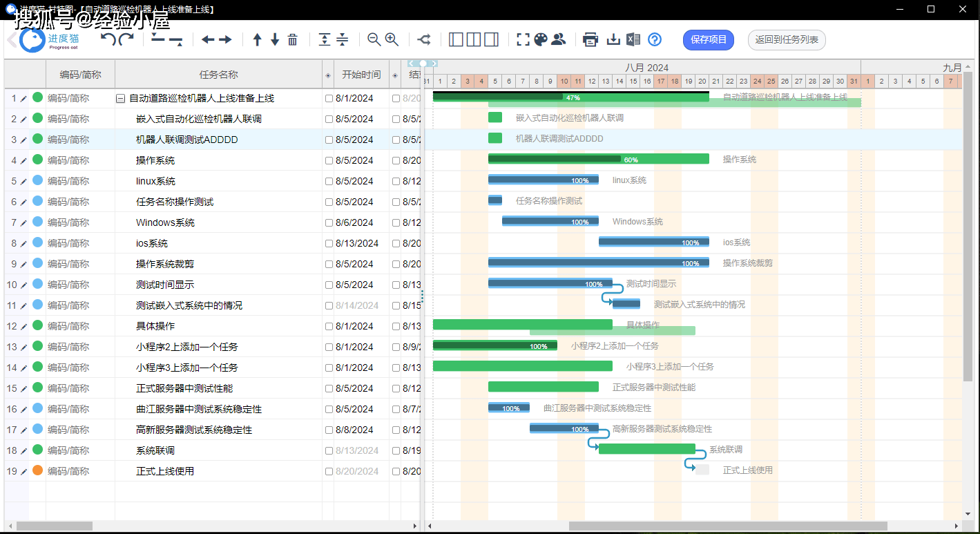Zoom in the Gantt timeline

point(392,39)
